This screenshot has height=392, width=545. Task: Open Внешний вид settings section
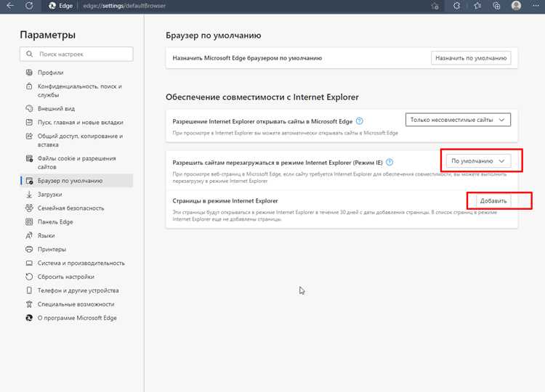point(76,108)
